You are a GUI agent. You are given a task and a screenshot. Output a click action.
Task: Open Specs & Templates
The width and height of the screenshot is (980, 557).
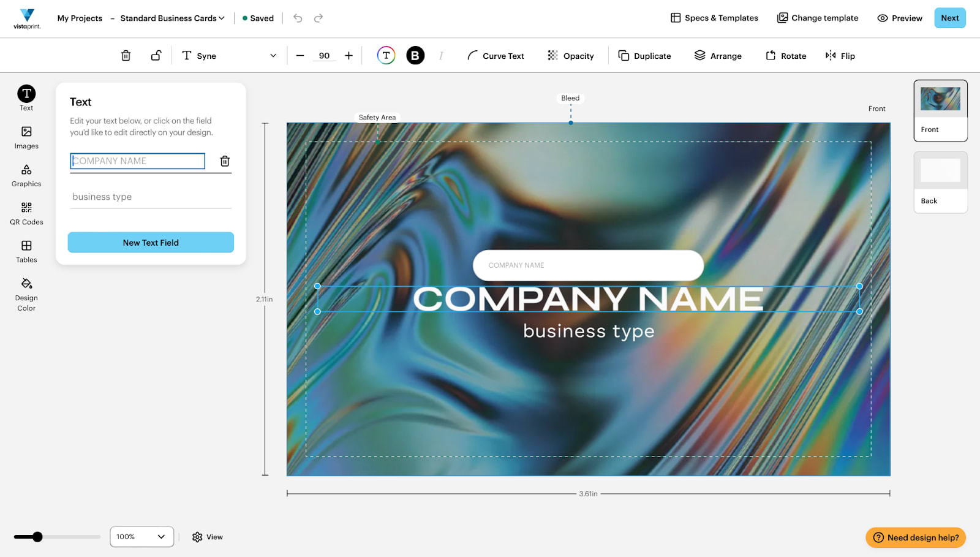[714, 18]
